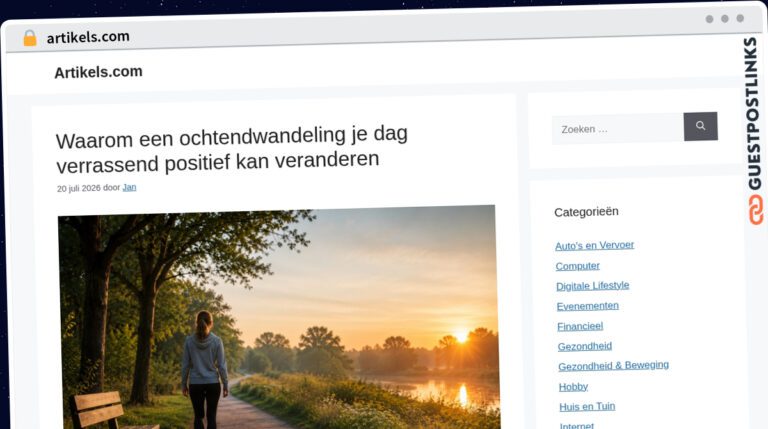Image resolution: width=768 pixels, height=429 pixels.
Task: Focus the Zoeken search field
Action: (x=618, y=129)
